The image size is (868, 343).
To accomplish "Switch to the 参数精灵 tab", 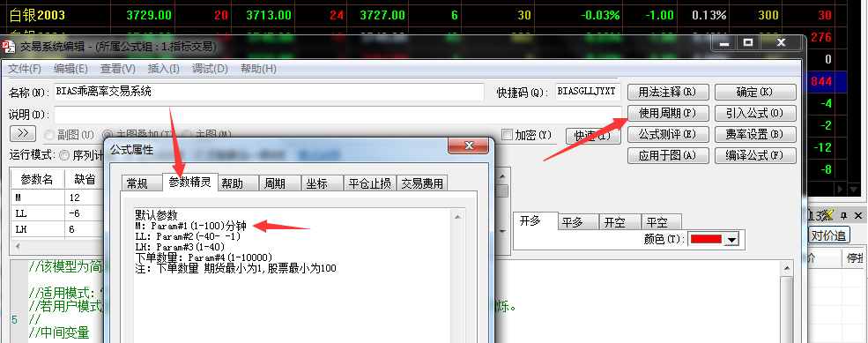I will coord(189,182).
